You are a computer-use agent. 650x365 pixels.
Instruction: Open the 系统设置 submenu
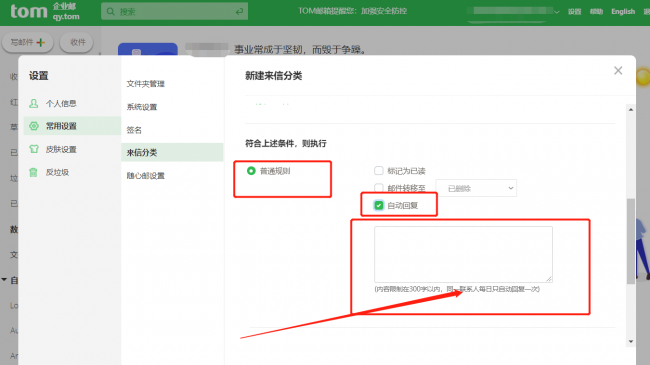142,107
